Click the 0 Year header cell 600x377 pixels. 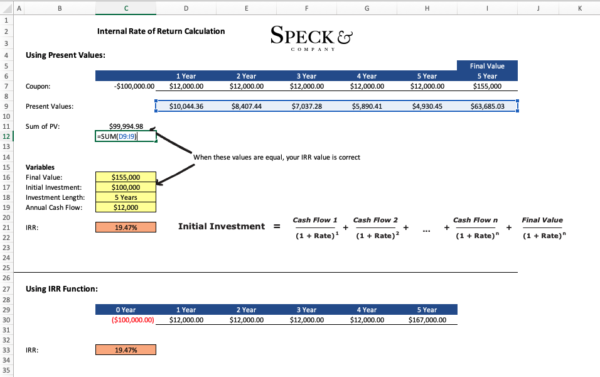coord(126,310)
